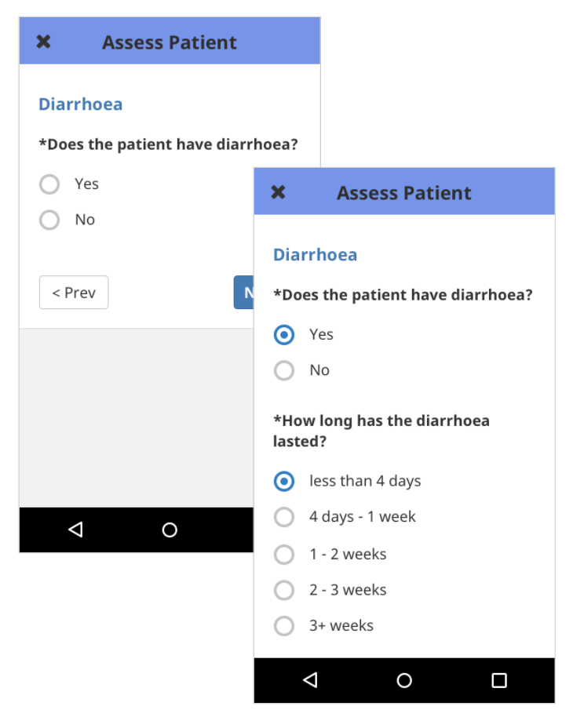Select '1 - 2 weeks' duration option
Image resolution: width=573 pixels, height=728 pixels.
(284, 554)
